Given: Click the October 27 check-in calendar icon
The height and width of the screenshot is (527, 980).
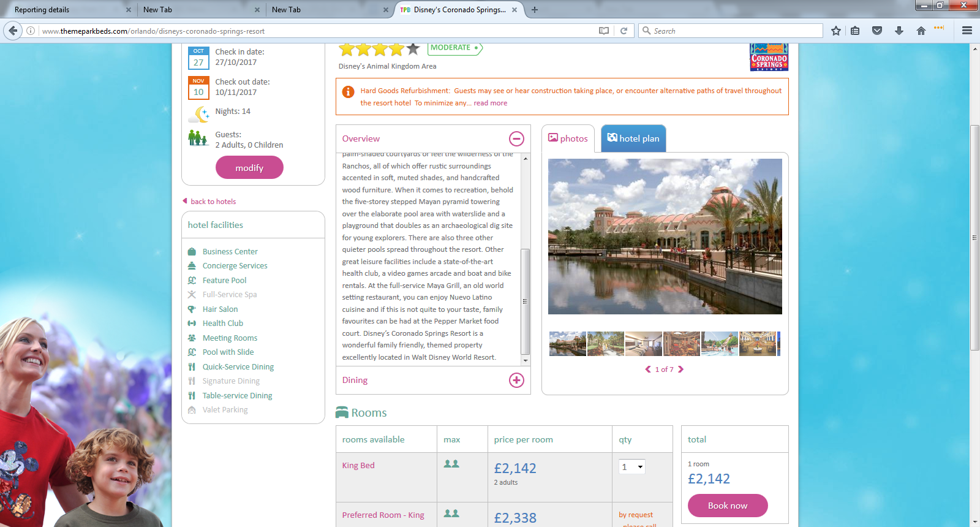Looking at the screenshot, I should 198,58.
